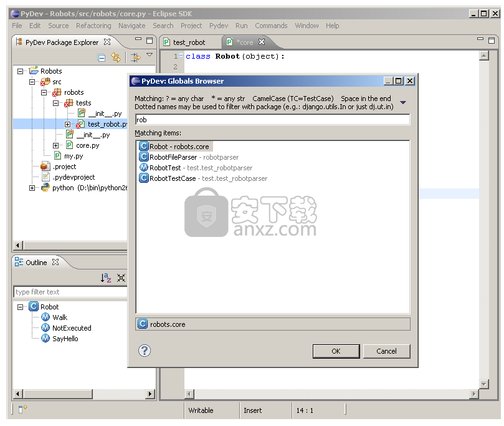Collapse code fold on class Robot line

coord(181,56)
